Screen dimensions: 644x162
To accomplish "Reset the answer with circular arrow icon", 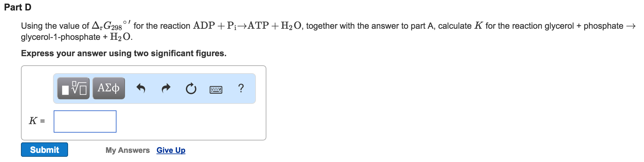I will 191,89.
